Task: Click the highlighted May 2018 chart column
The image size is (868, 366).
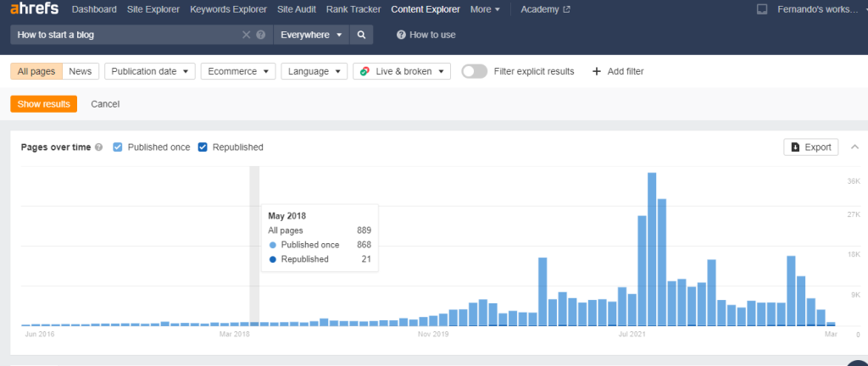Action: coord(254,246)
